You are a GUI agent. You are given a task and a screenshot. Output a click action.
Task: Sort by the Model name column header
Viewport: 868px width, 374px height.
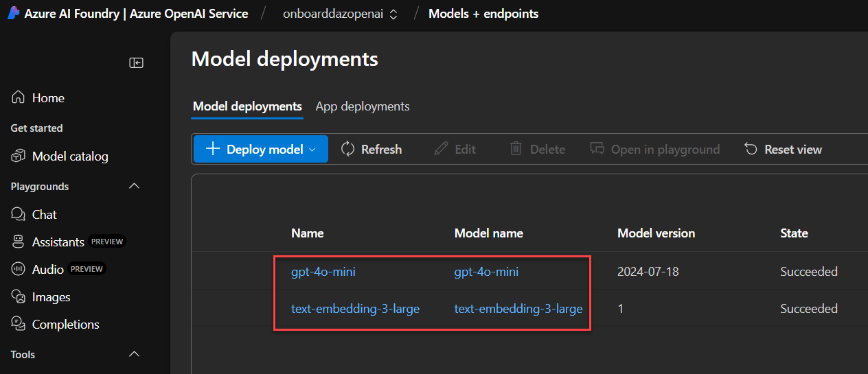(489, 233)
